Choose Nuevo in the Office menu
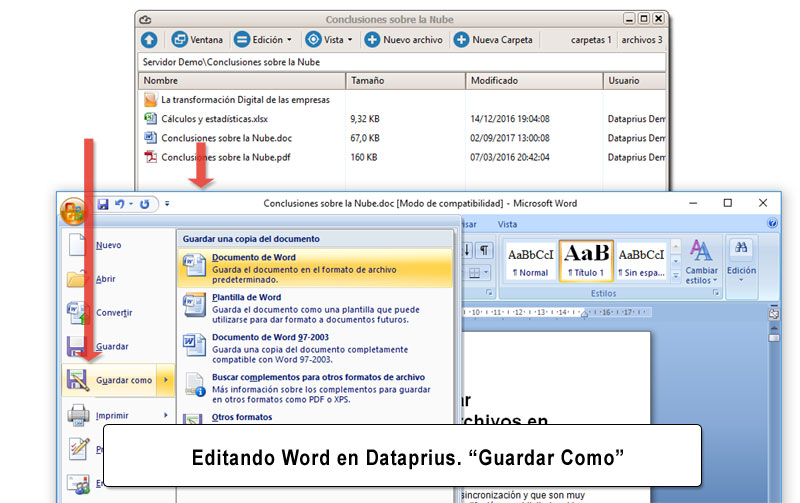Image resolution: width=800 pixels, height=503 pixels. coord(118,245)
